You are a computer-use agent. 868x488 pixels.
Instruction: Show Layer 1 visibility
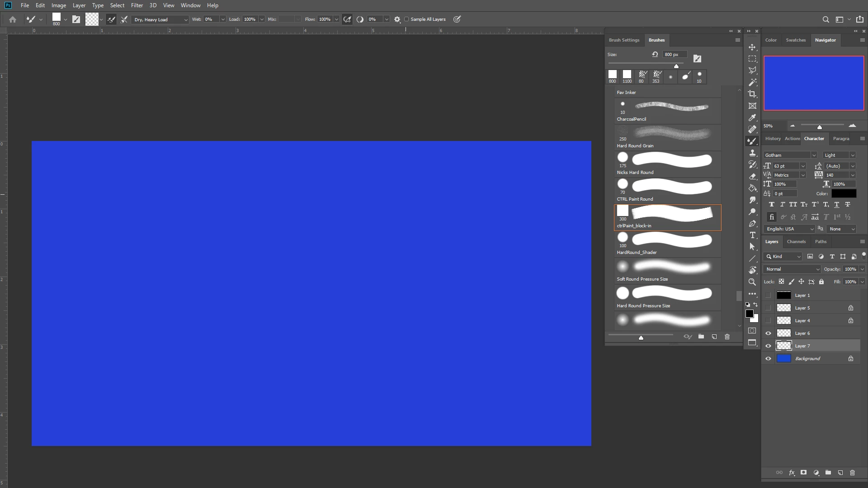pyautogui.click(x=768, y=296)
